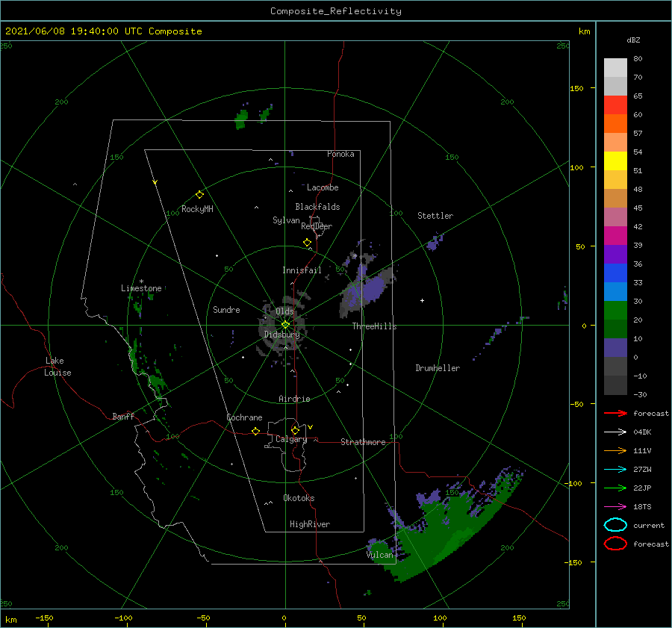Click the ThreeHills label
Screen dimensions: 672x628
coord(374,326)
